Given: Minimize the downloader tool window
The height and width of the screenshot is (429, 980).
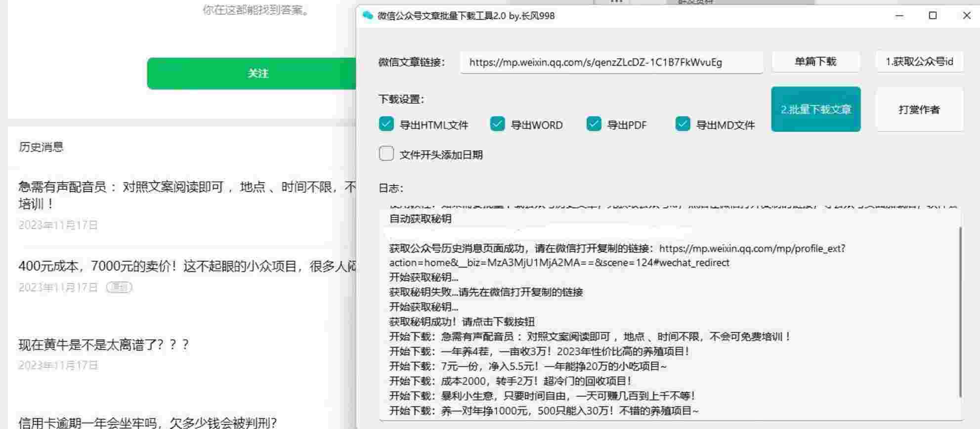Looking at the screenshot, I should pyautogui.click(x=899, y=16).
